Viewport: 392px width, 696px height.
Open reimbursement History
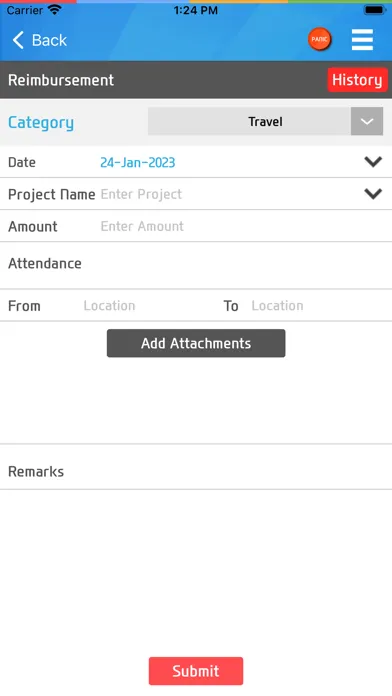(357, 80)
